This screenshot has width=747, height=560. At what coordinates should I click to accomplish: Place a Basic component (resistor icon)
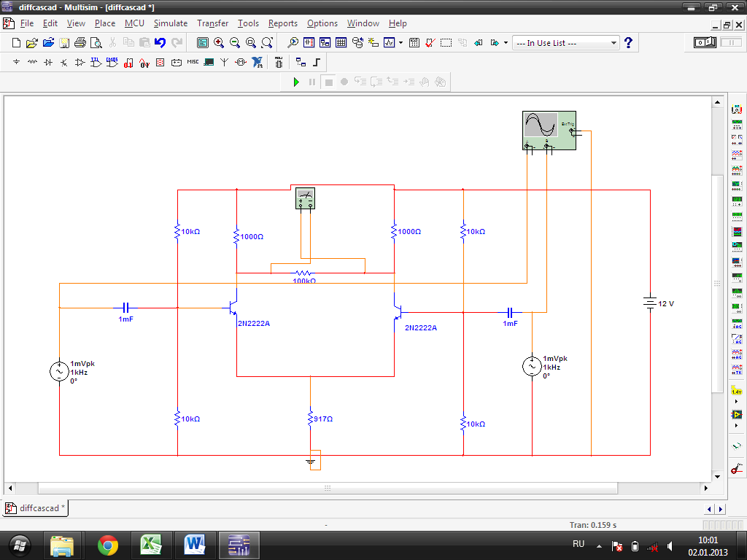[32, 63]
